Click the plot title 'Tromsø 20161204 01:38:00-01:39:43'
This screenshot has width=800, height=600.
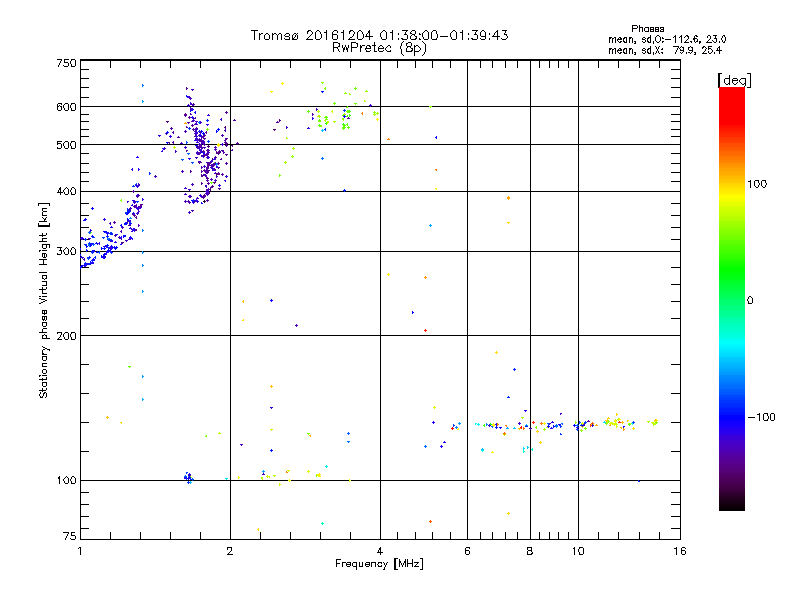[x=379, y=35]
